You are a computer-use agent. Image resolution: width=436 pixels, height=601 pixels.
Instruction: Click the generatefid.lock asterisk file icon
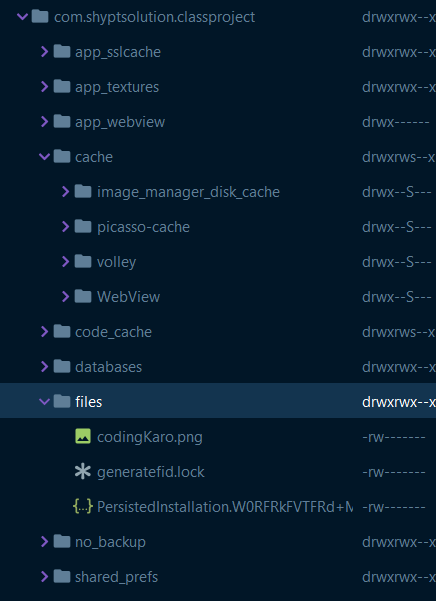83,471
